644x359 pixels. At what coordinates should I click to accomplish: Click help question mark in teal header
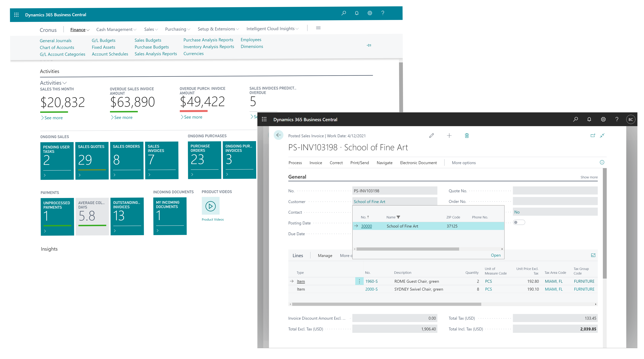pyautogui.click(x=383, y=13)
